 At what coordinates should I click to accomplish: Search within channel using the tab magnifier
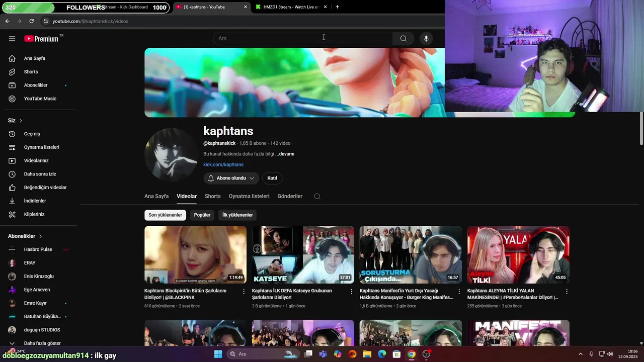pos(317,196)
